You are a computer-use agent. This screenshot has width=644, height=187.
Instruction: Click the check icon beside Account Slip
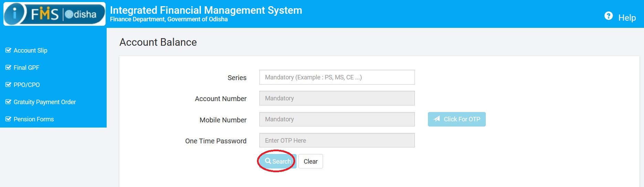click(x=8, y=50)
